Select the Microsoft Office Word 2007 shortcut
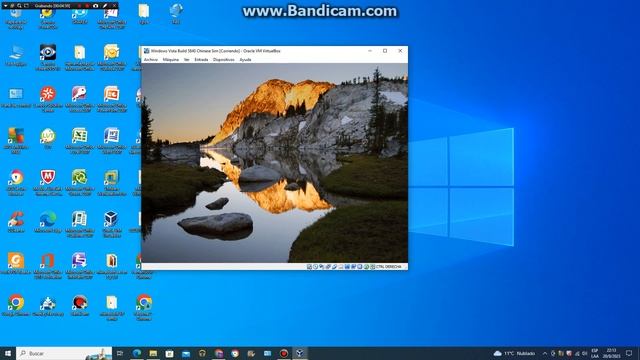Viewport: 640px width, 360px height. 111,136
